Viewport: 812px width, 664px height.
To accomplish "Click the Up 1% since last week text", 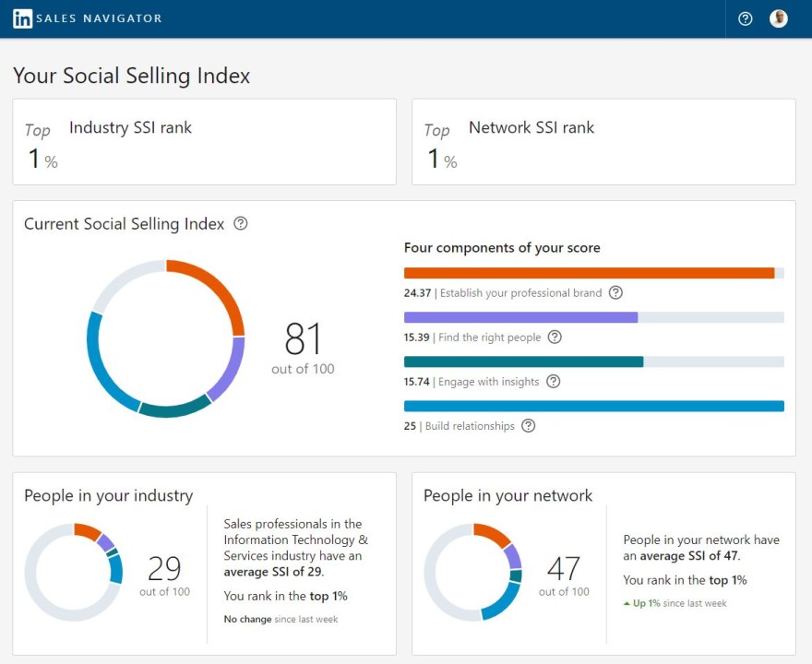I will pos(675,603).
